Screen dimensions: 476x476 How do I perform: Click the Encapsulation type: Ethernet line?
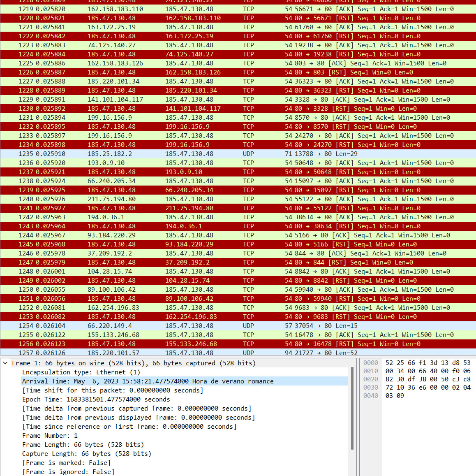click(x=81, y=372)
